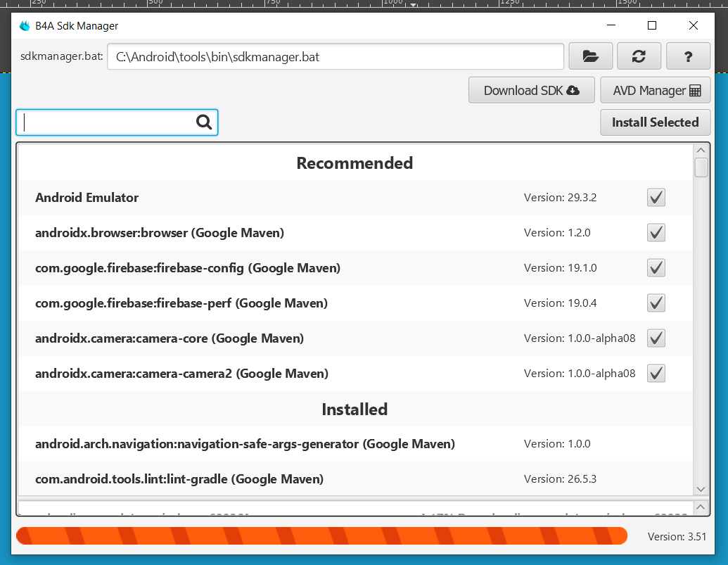Select androidx.browser:browser (Google Maven) row
This screenshot has height=565, width=728.
[x=355, y=233]
